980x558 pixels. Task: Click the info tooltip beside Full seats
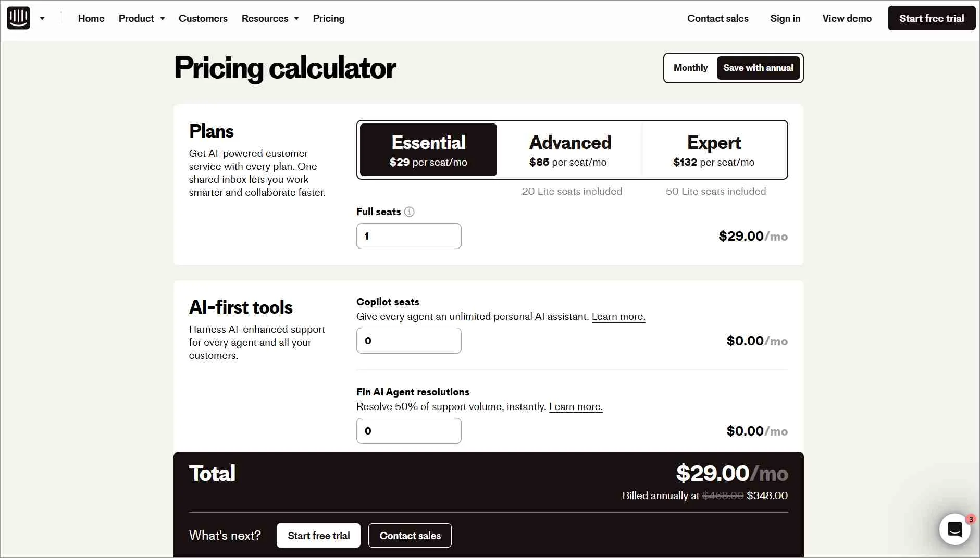(409, 212)
